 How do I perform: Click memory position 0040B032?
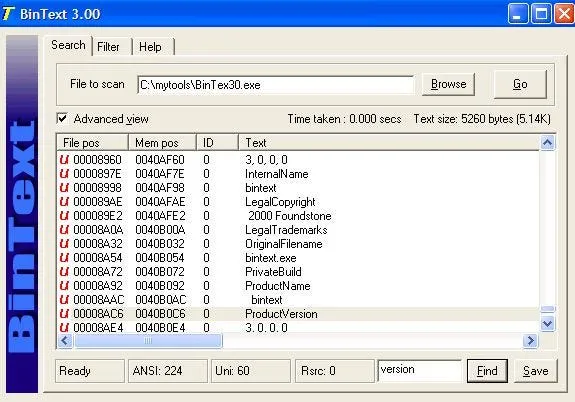[x=160, y=244]
